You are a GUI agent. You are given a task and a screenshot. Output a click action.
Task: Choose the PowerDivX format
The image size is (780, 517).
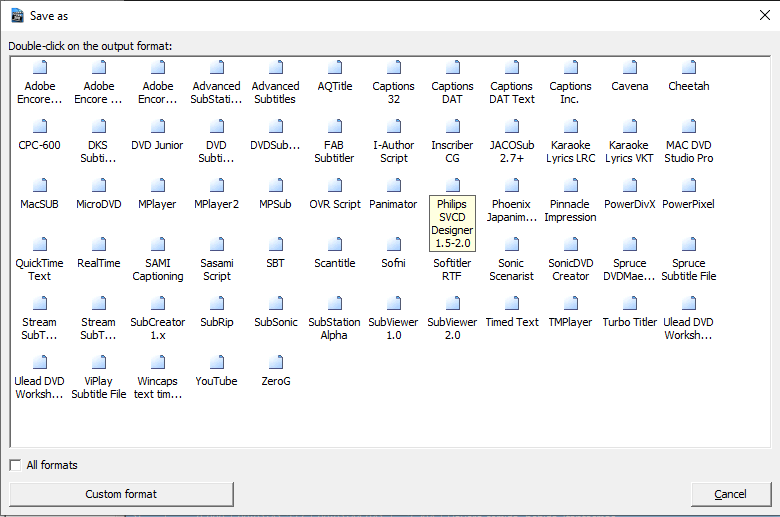(x=630, y=195)
